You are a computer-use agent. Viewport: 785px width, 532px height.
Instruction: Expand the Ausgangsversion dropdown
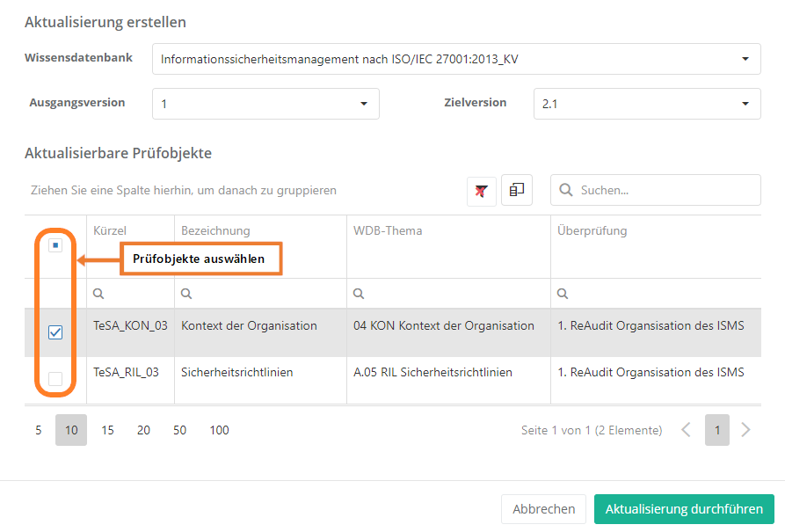[364, 104]
